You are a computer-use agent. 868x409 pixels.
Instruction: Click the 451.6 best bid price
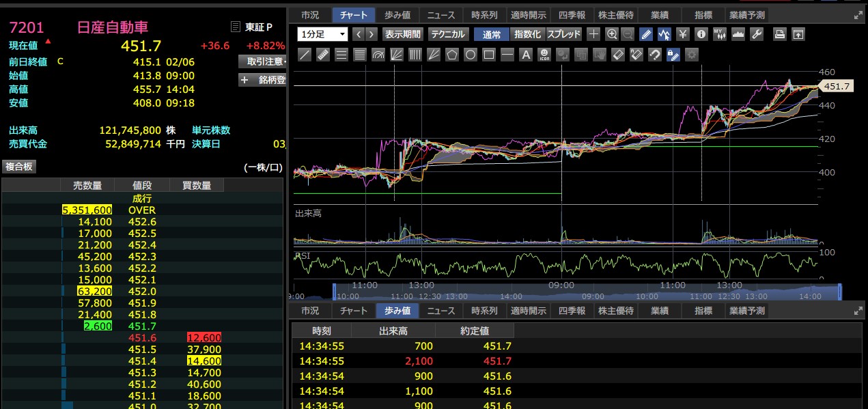pyautogui.click(x=142, y=338)
